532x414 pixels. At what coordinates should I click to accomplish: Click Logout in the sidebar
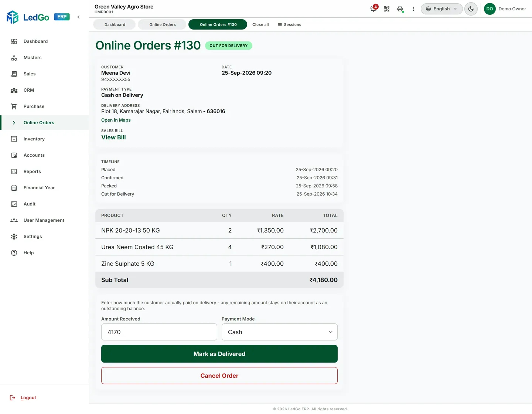pos(23,398)
